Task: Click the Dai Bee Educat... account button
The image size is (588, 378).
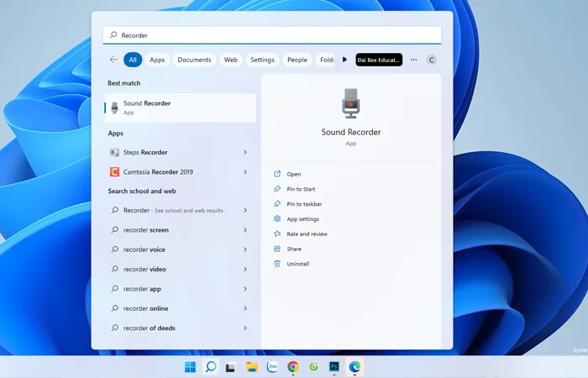Action: [379, 60]
